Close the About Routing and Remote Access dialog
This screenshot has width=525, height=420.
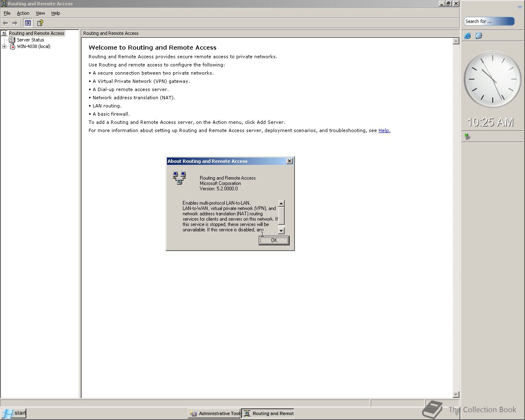pos(290,161)
